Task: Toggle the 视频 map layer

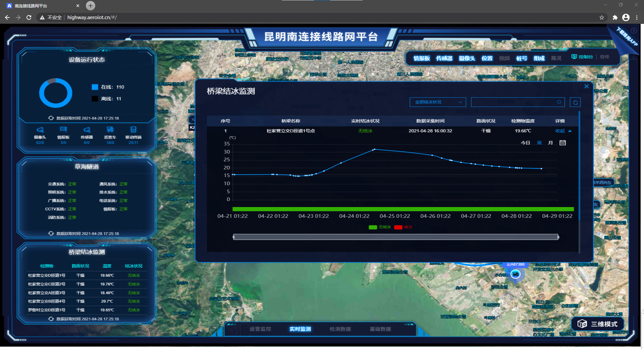Action: 504,58
